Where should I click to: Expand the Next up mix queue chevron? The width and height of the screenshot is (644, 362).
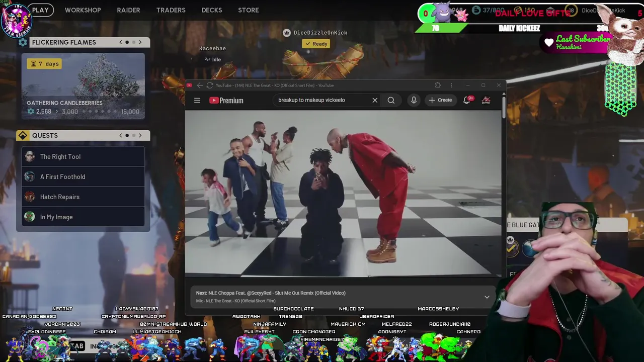click(x=487, y=297)
